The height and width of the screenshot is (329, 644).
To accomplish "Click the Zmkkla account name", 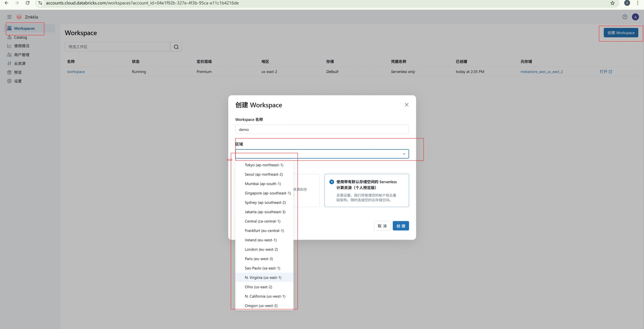I will tap(31, 17).
